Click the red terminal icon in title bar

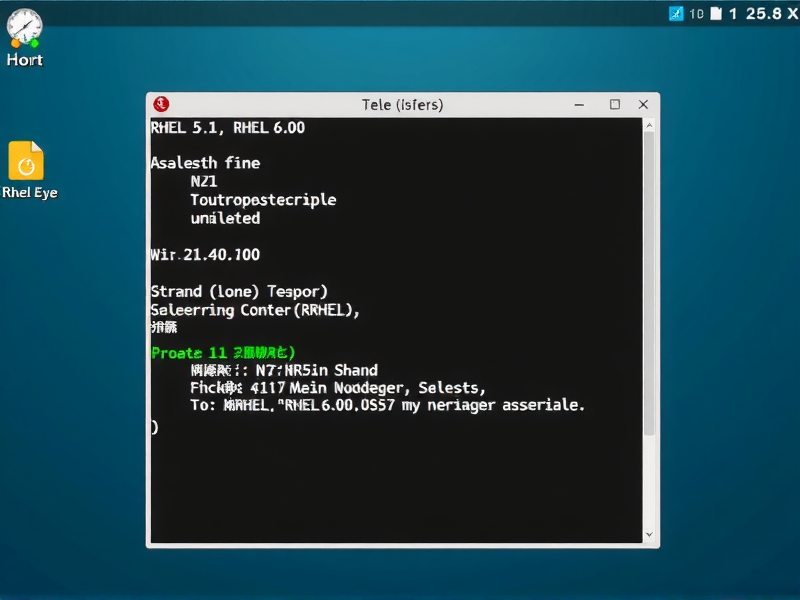(x=160, y=104)
